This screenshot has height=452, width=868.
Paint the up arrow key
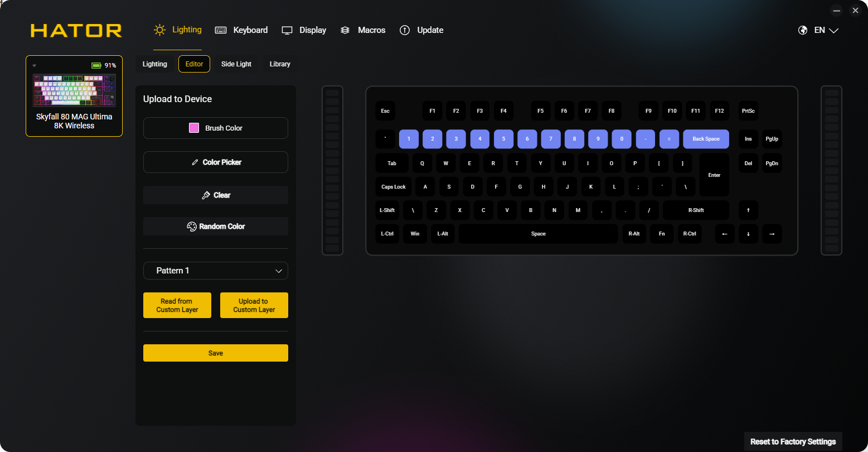point(748,210)
